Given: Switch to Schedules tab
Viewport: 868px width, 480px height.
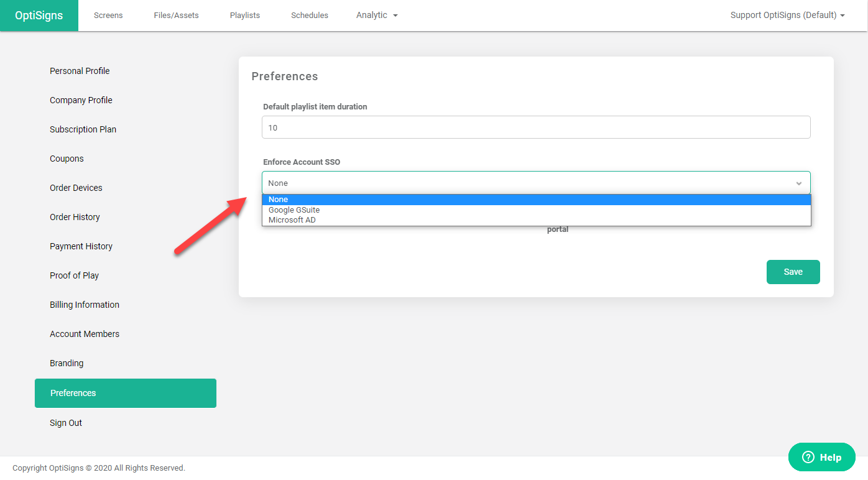Looking at the screenshot, I should [310, 16].
